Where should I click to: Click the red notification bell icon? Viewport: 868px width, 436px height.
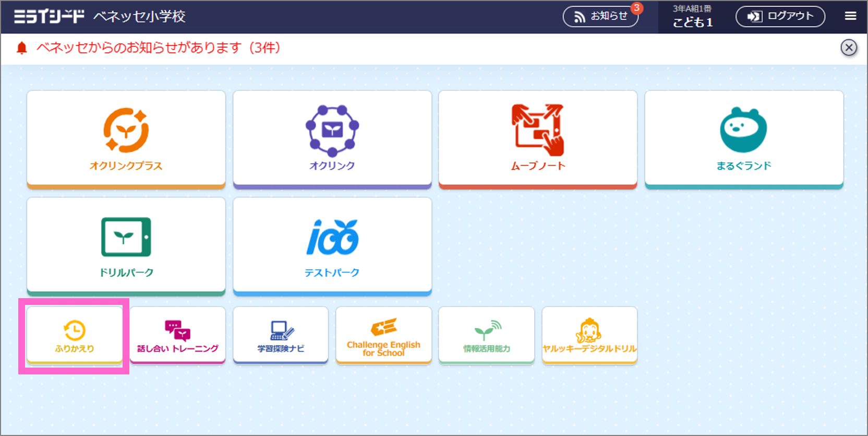pos(21,48)
